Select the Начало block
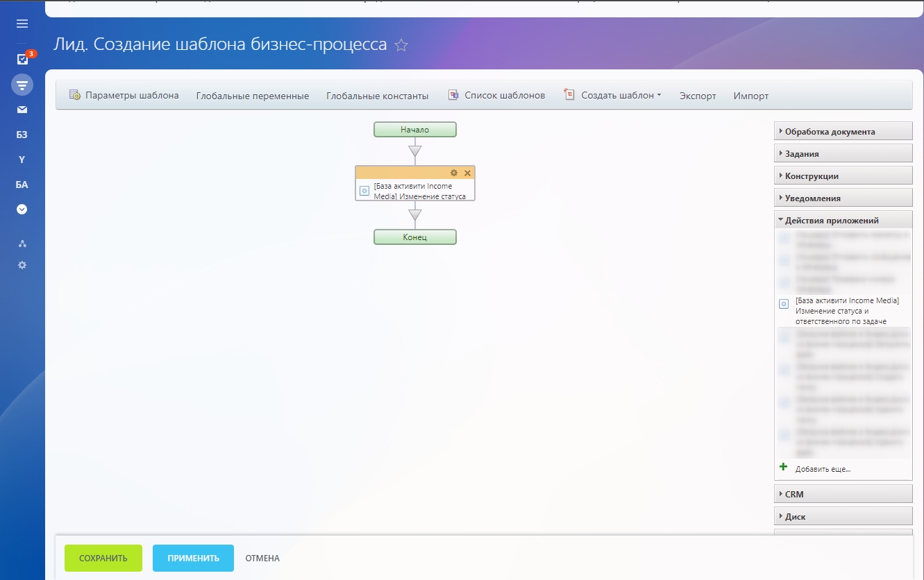This screenshot has width=924, height=580. pyautogui.click(x=415, y=130)
